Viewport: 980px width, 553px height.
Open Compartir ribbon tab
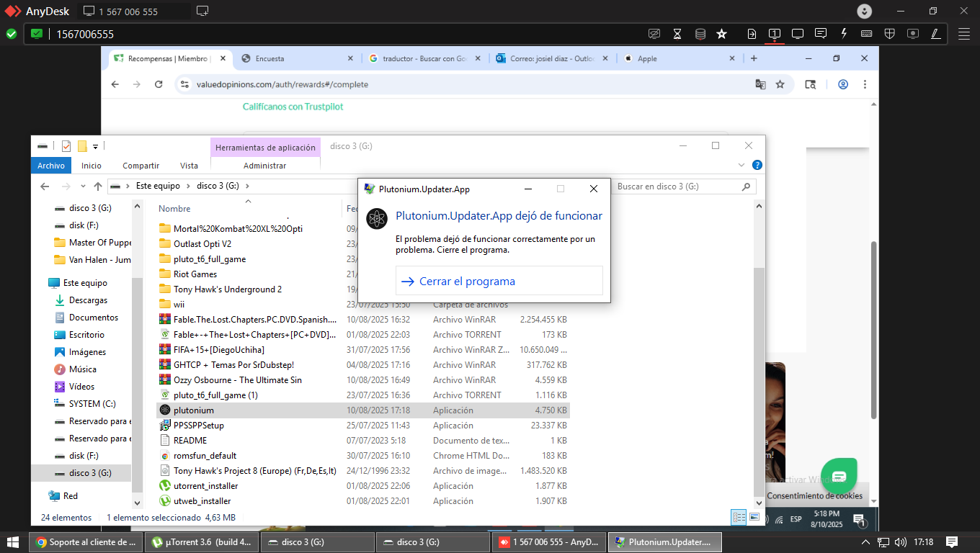(x=141, y=166)
